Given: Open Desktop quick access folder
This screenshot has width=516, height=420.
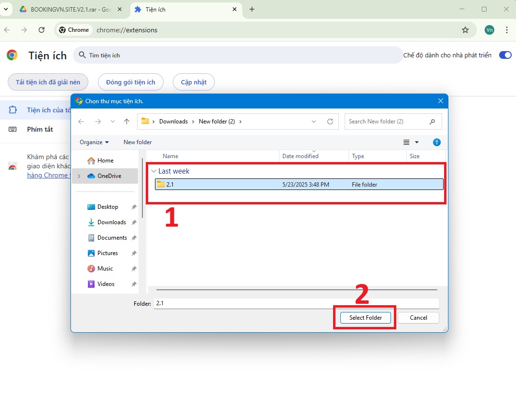Looking at the screenshot, I should [108, 207].
